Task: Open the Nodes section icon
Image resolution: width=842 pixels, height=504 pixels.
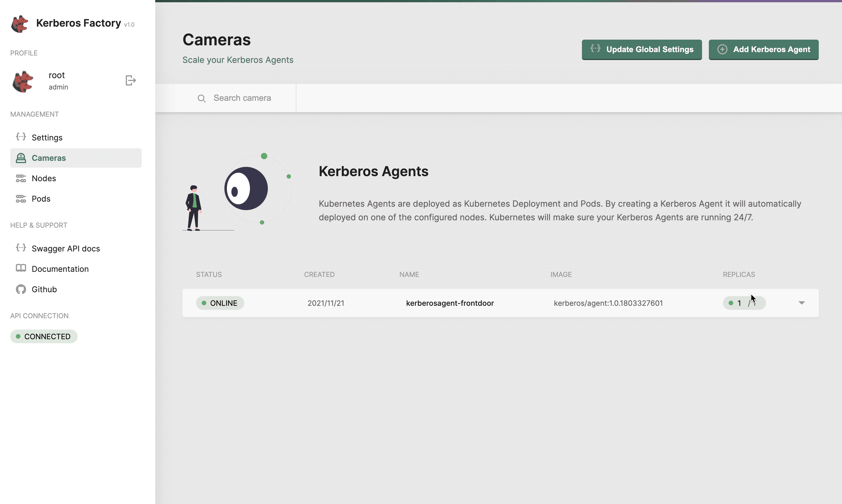Action: click(x=21, y=178)
